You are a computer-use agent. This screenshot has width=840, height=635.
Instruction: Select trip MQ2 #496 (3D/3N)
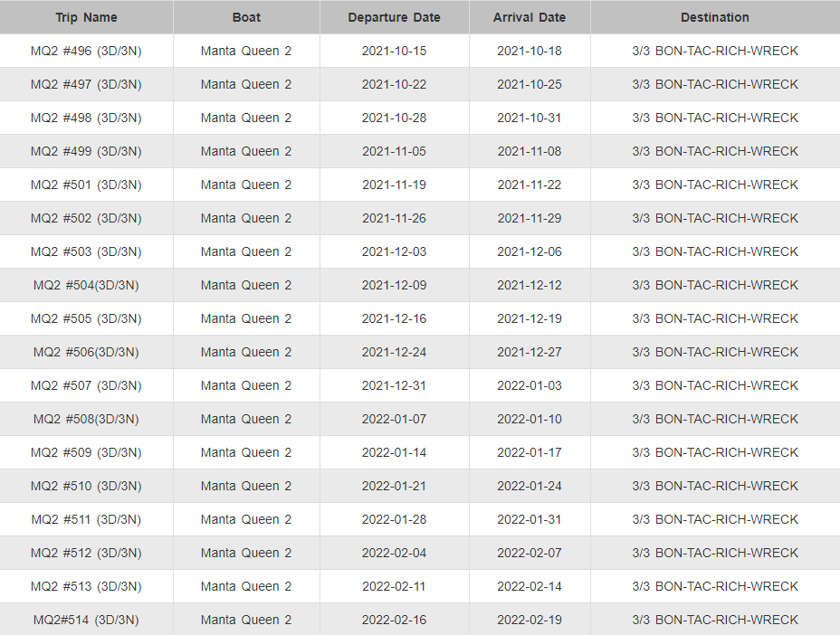tap(86, 51)
